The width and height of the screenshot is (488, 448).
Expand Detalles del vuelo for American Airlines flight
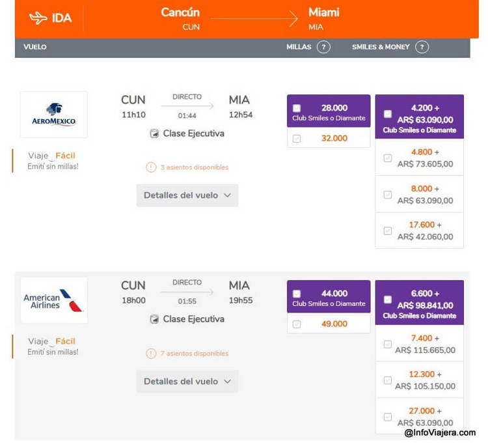(187, 382)
